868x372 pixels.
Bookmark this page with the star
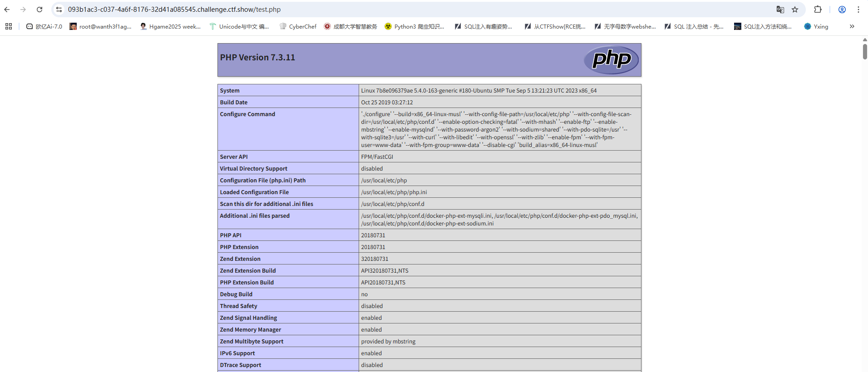(x=795, y=10)
